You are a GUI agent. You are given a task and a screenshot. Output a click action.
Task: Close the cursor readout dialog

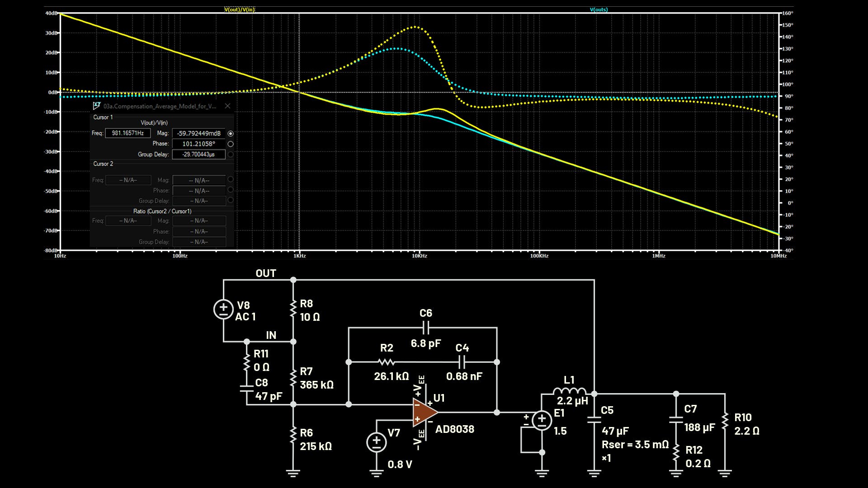coord(227,106)
